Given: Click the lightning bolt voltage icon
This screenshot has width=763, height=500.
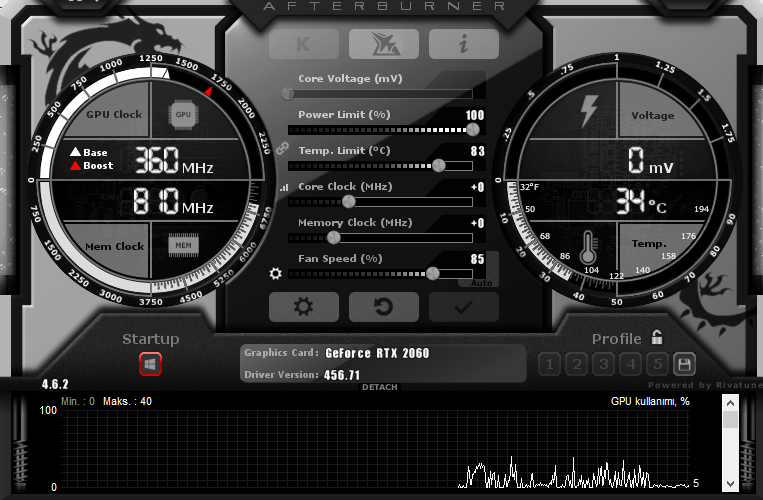Looking at the screenshot, I should point(589,111).
